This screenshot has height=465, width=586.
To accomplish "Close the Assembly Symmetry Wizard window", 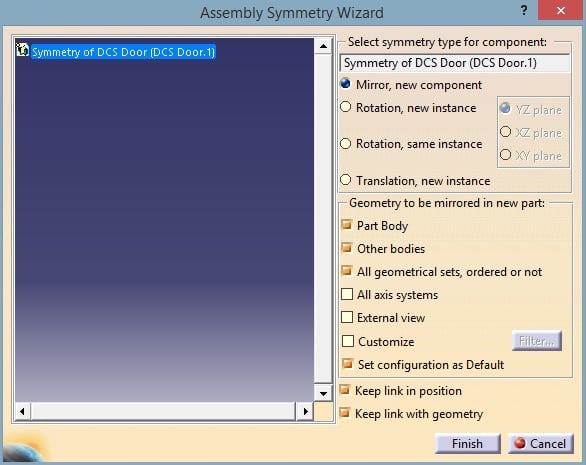I will (x=561, y=10).
